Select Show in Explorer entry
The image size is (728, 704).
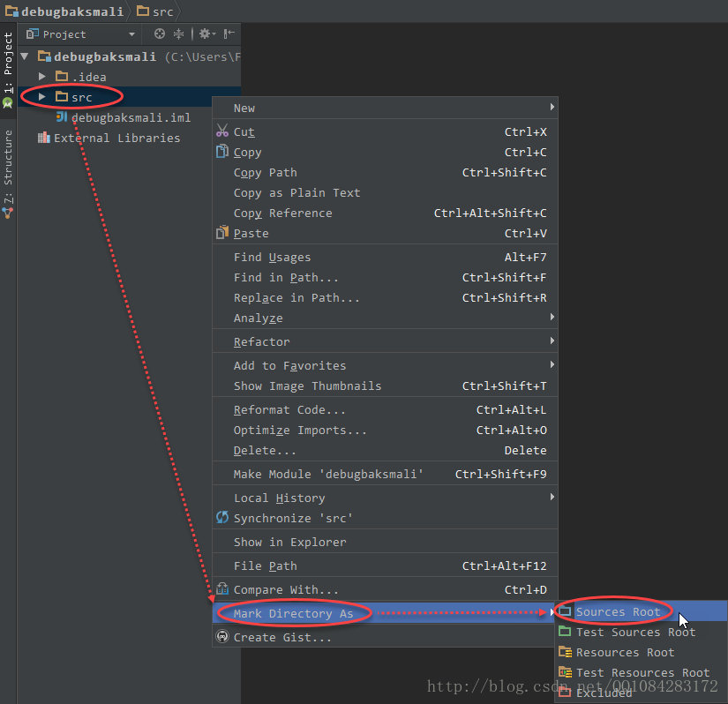tap(385, 542)
